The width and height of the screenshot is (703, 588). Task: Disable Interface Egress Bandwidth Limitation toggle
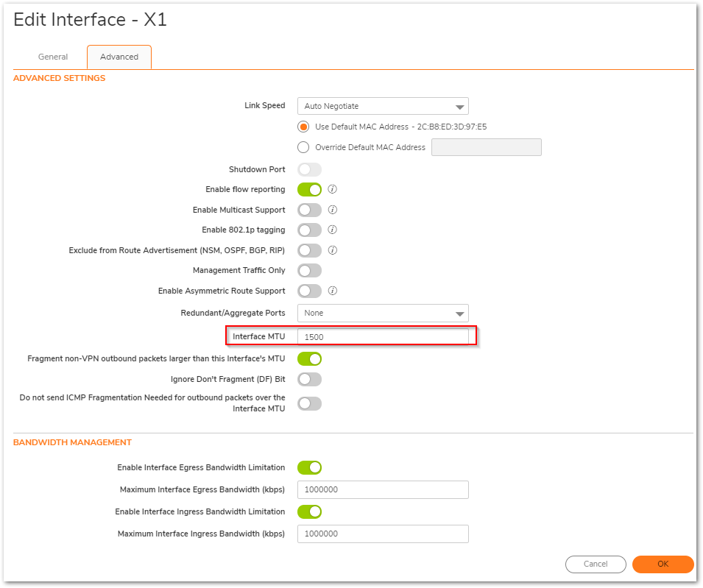coord(309,468)
